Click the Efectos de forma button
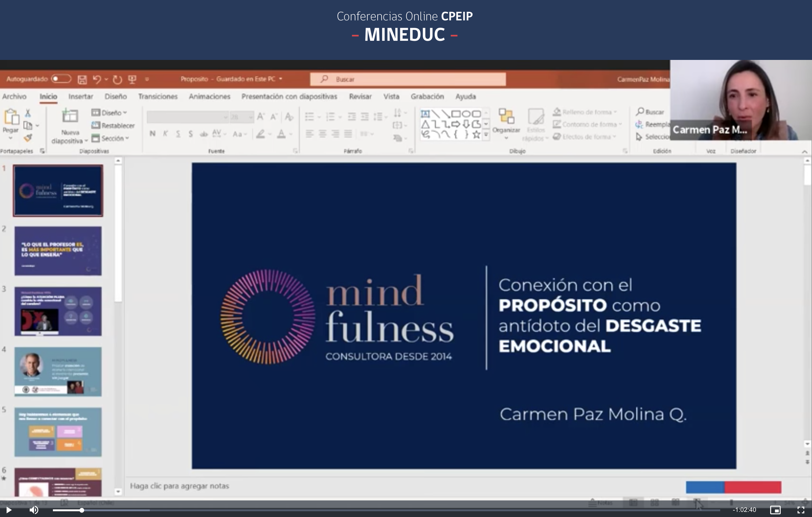This screenshot has height=517, width=812. (584, 137)
